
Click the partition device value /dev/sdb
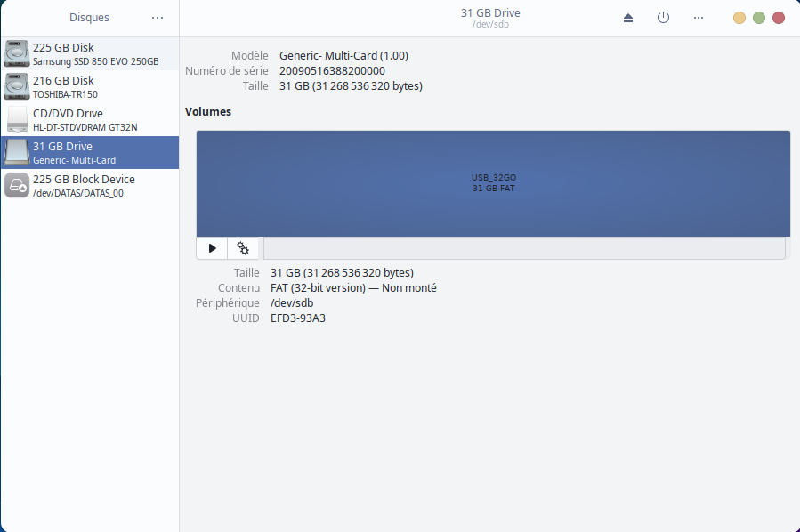click(x=292, y=303)
